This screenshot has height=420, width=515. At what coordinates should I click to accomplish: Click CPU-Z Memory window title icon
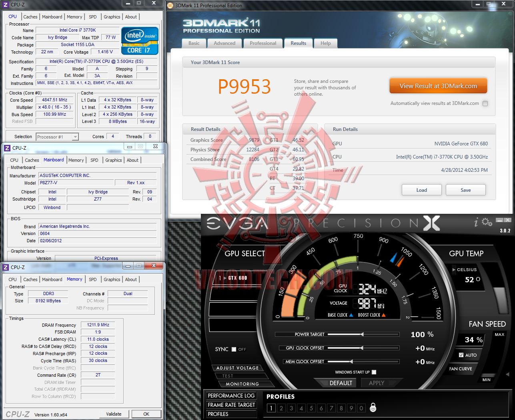tap(6, 267)
